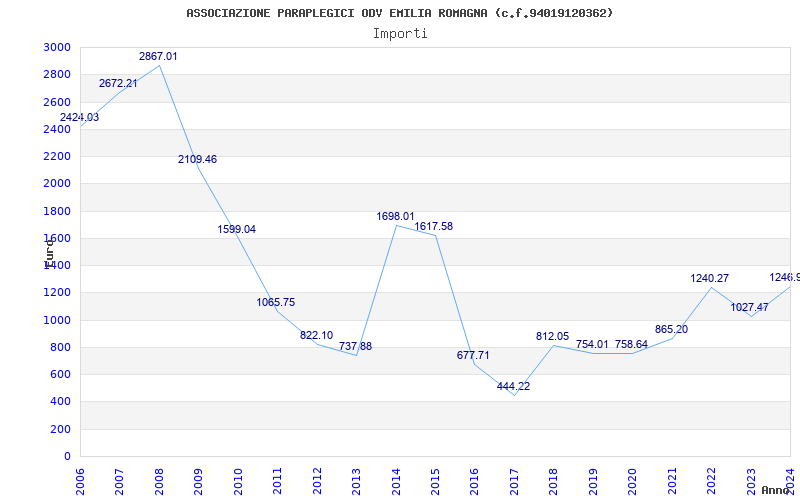
Task: Click the 3000 y-axis tick label
Action: (58, 47)
